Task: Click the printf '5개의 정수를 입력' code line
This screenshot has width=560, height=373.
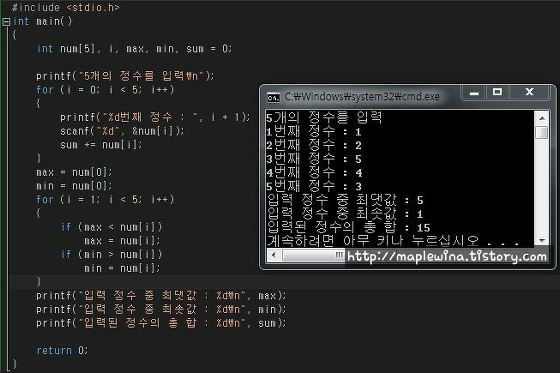Action: (125, 76)
